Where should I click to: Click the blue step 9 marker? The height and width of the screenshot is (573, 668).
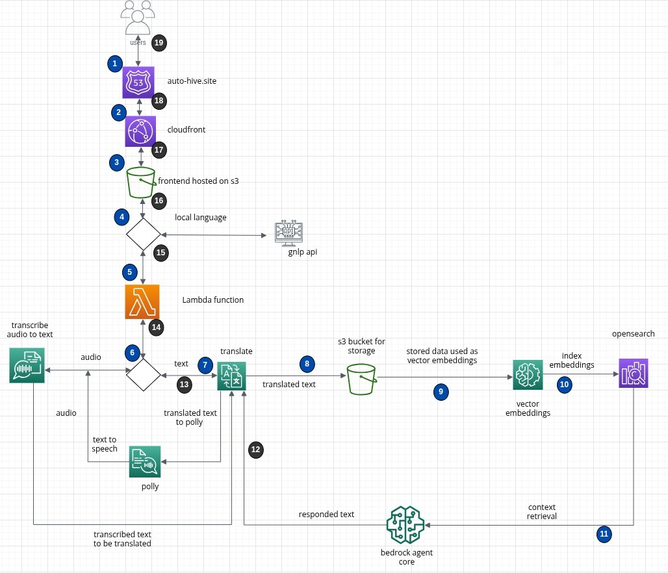tap(441, 392)
